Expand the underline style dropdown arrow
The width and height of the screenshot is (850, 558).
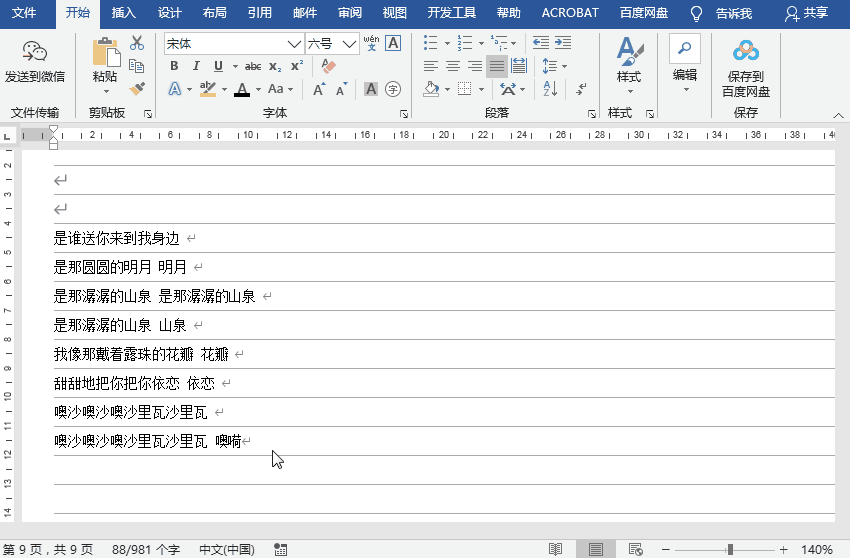tap(235, 66)
